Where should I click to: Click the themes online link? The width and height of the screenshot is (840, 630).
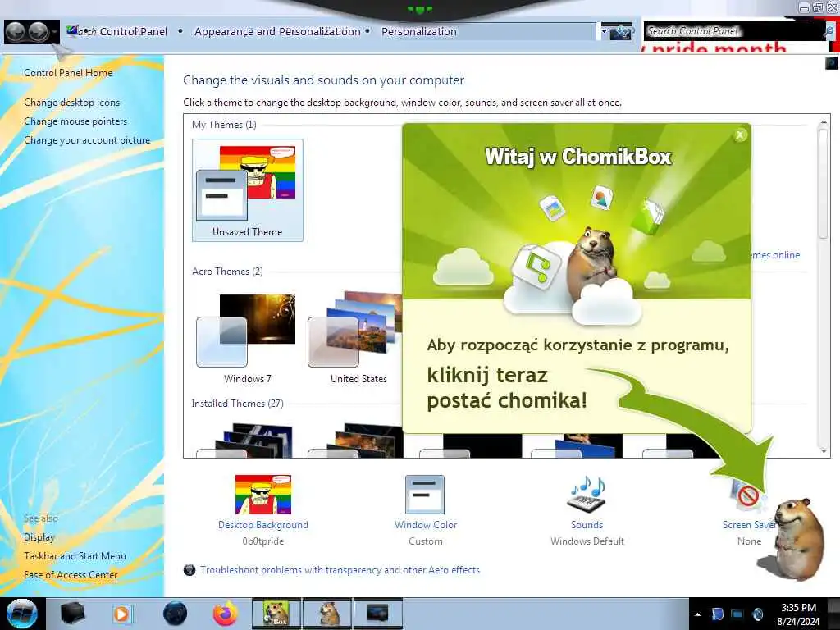coord(776,255)
